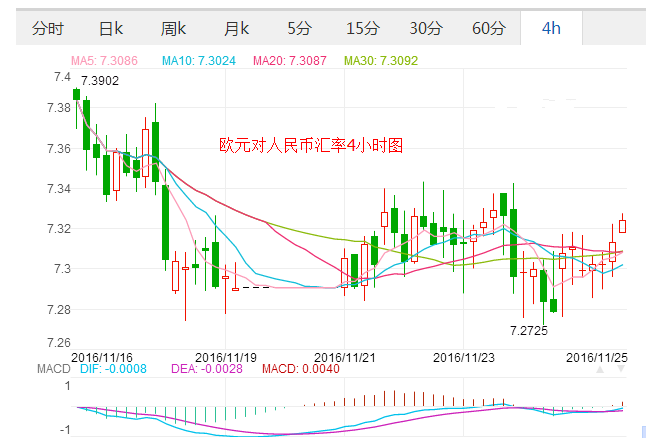This screenshot has width=646, height=438.
Task: Select the 15分 interval tab
Action: (x=362, y=28)
